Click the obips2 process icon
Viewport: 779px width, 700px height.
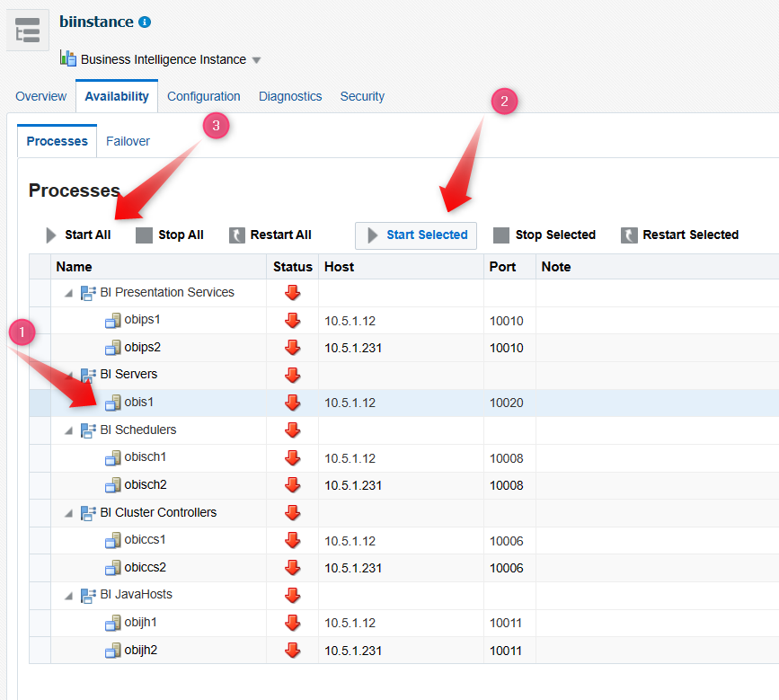(113, 348)
